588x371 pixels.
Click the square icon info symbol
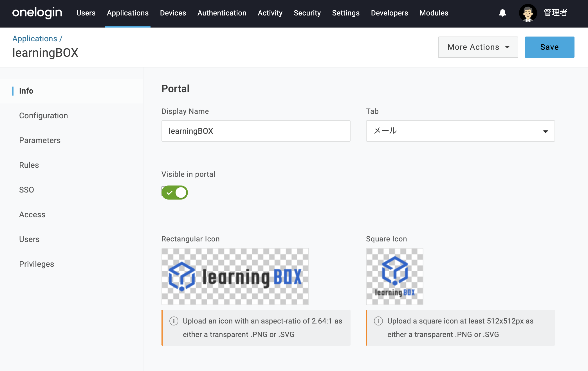tap(378, 321)
